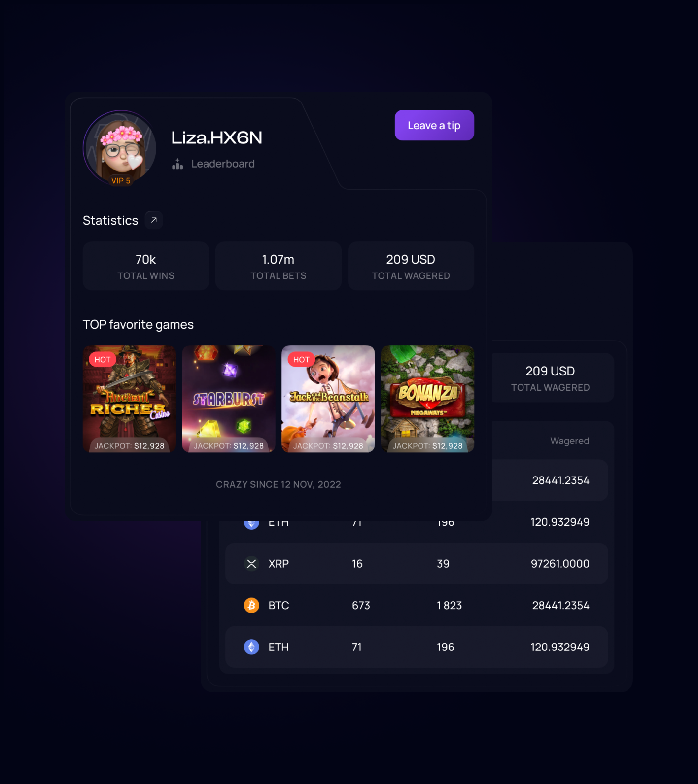Click the Leave a tip button

434,125
